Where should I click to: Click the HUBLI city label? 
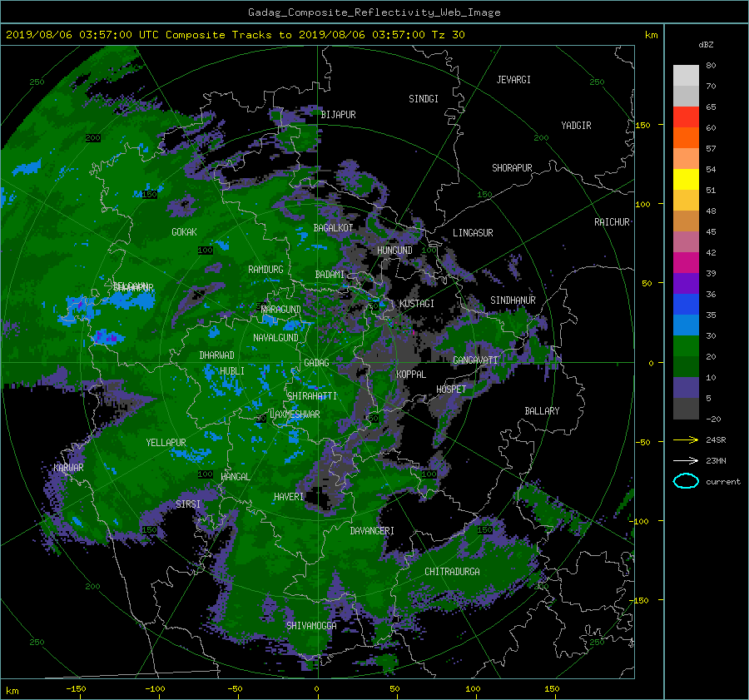(232, 371)
